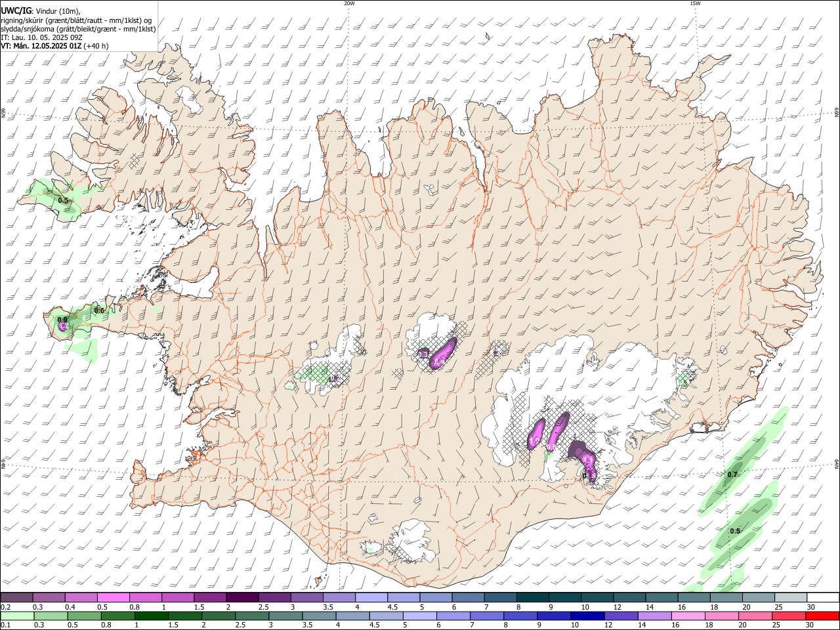Select the lower red-pink swatch labelled 25
Screen dimensions: 840x630
coord(789,616)
